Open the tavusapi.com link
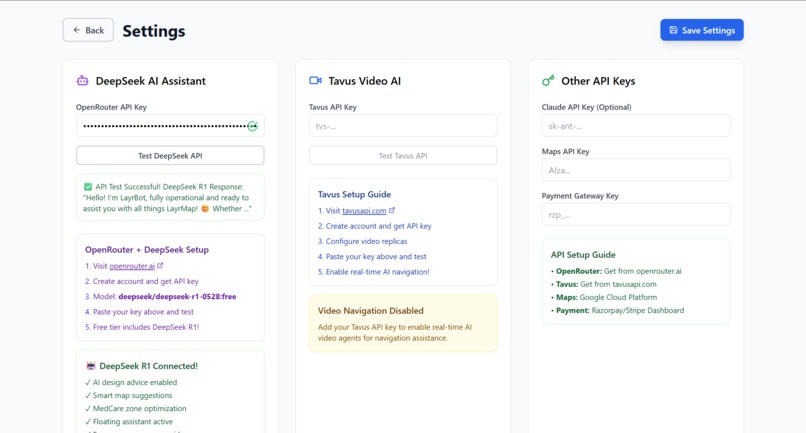This screenshot has height=433, width=806. pos(364,211)
